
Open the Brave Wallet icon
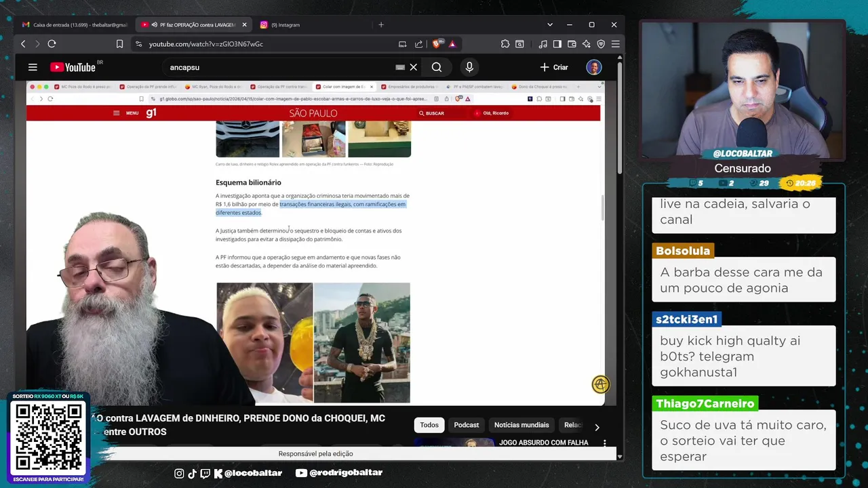click(x=572, y=44)
